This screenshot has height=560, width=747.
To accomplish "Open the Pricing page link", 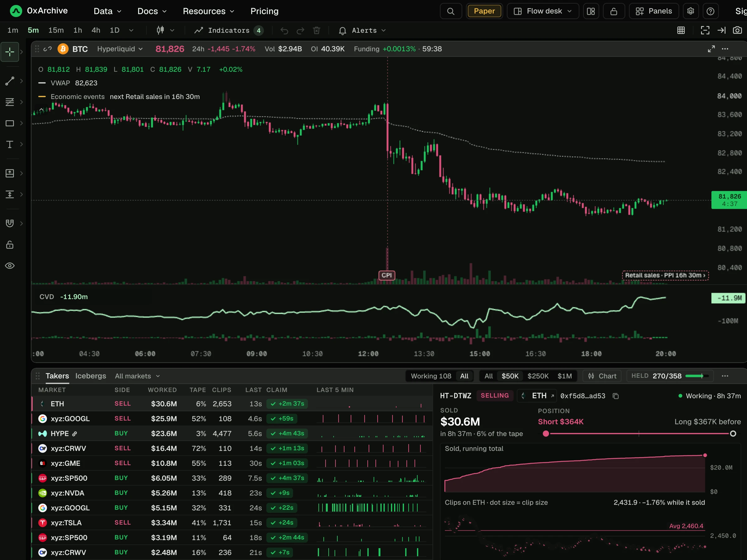I will [265, 11].
